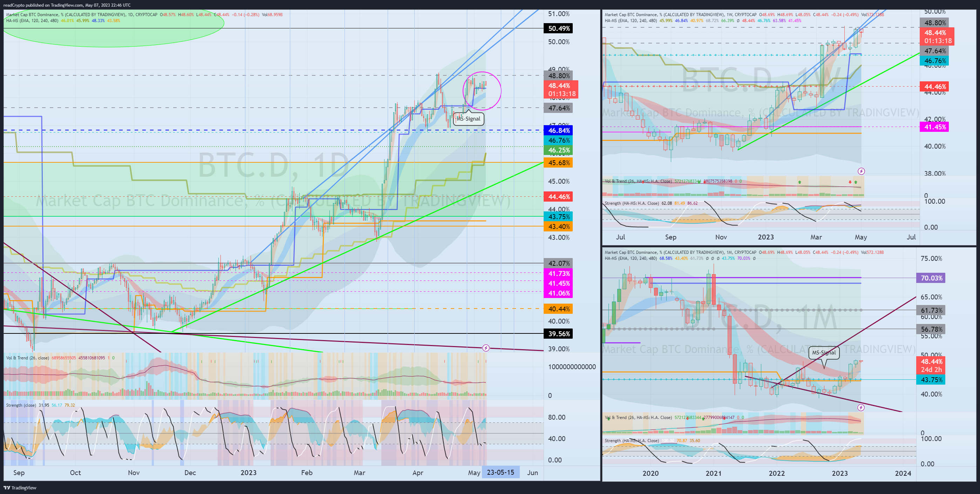Click the gray 42.07% price label
Screen dimensions: 980x494
pos(558,263)
